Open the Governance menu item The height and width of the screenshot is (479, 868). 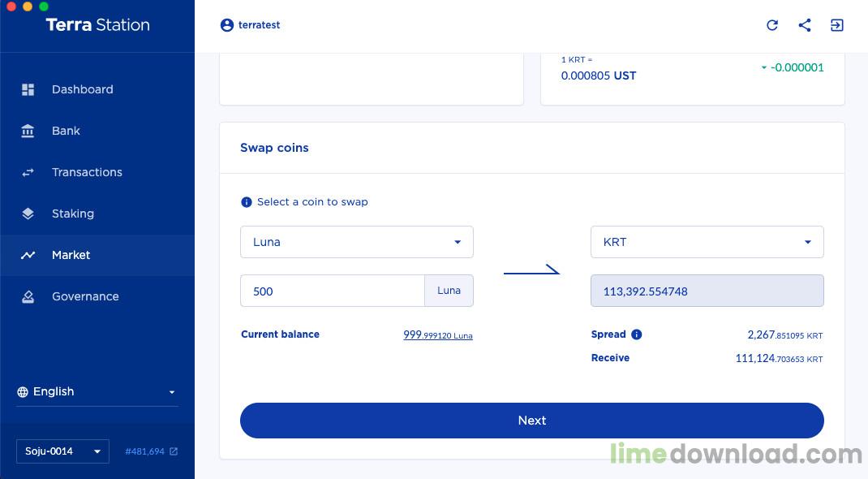(85, 296)
